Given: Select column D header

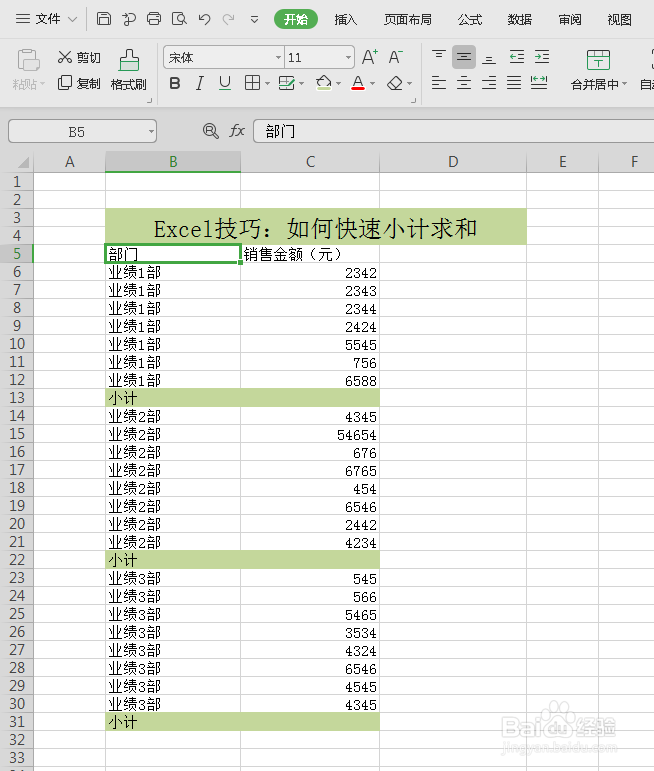Looking at the screenshot, I should (x=453, y=162).
